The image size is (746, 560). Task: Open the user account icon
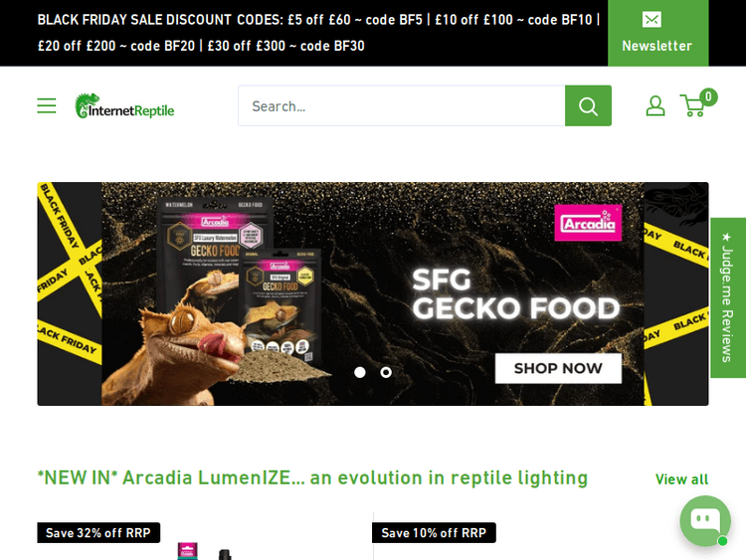(655, 105)
